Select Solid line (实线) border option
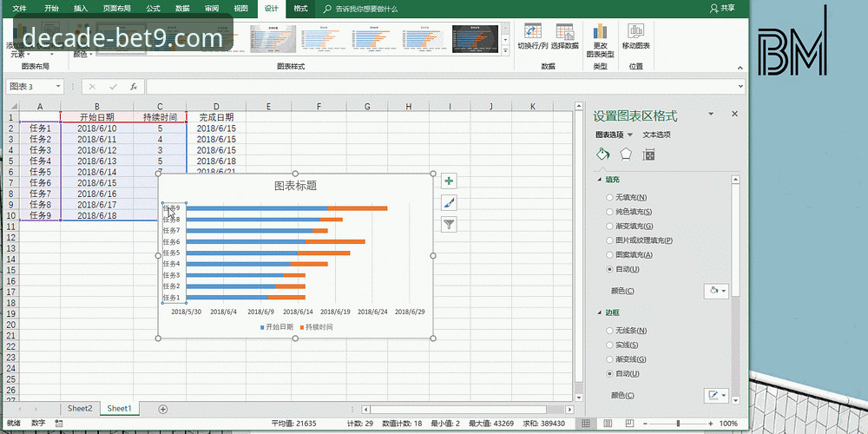This screenshot has height=434, width=868. (609, 345)
